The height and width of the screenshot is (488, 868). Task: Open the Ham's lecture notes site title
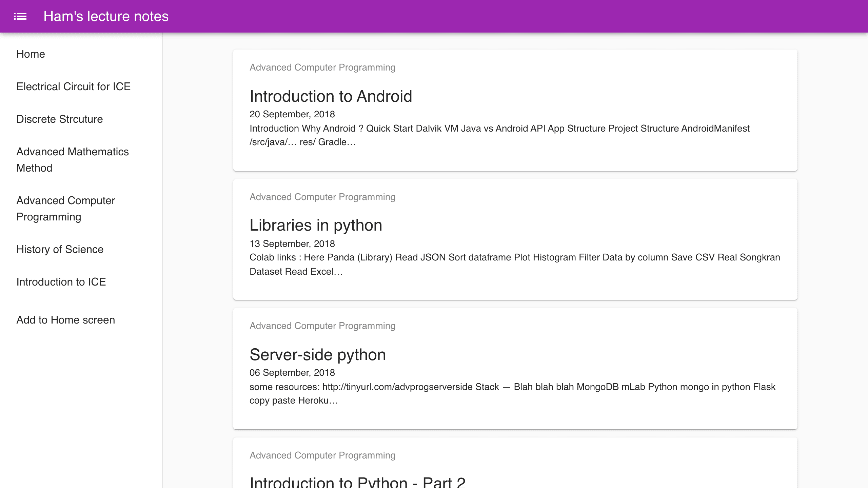[x=106, y=16]
